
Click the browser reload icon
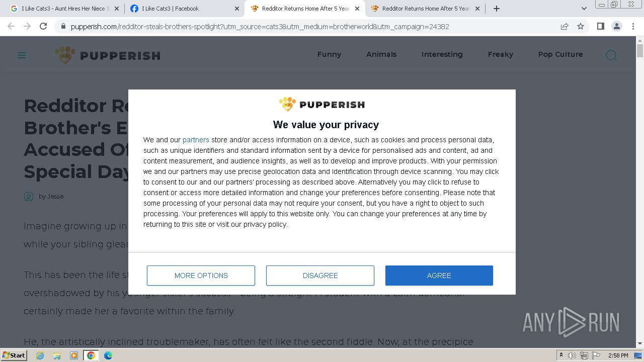(43, 26)
